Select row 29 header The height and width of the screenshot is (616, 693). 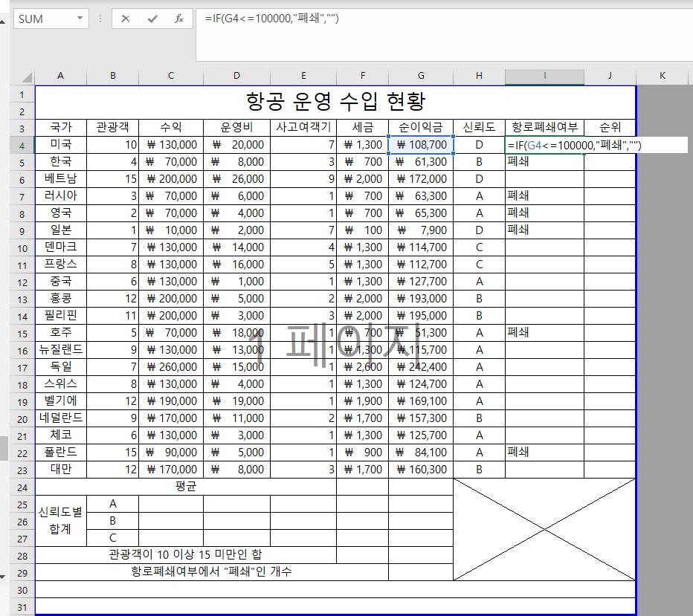pyautogui.click(x=22, y=573)
